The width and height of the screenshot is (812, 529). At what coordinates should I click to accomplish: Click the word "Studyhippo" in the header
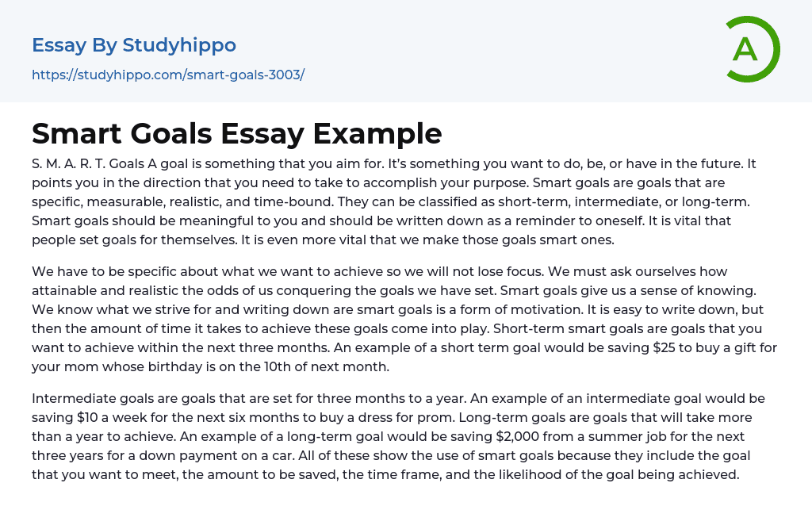coord(179,45)
